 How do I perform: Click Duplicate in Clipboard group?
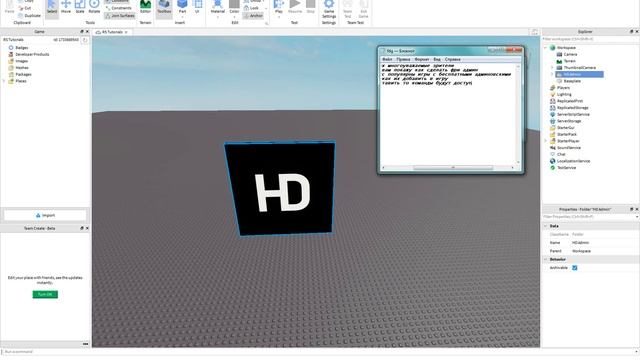[29, 16]
